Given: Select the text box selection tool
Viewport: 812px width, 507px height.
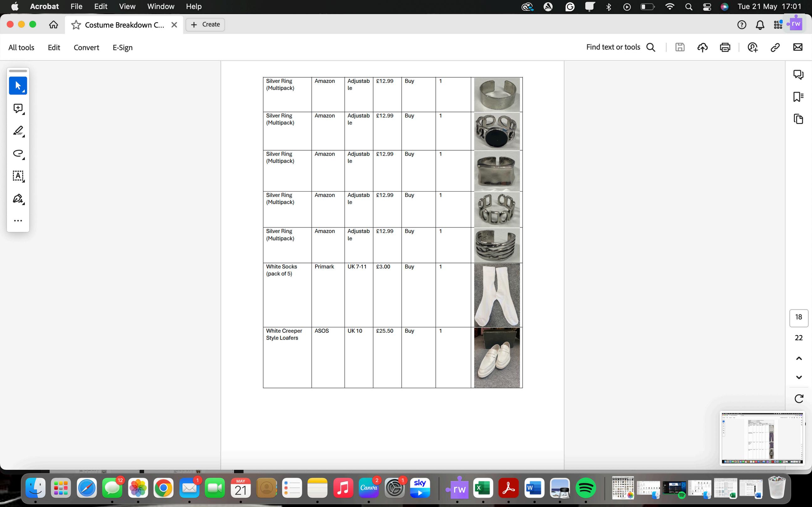Looking at the screenshot, I should click(x=18, y=176).
